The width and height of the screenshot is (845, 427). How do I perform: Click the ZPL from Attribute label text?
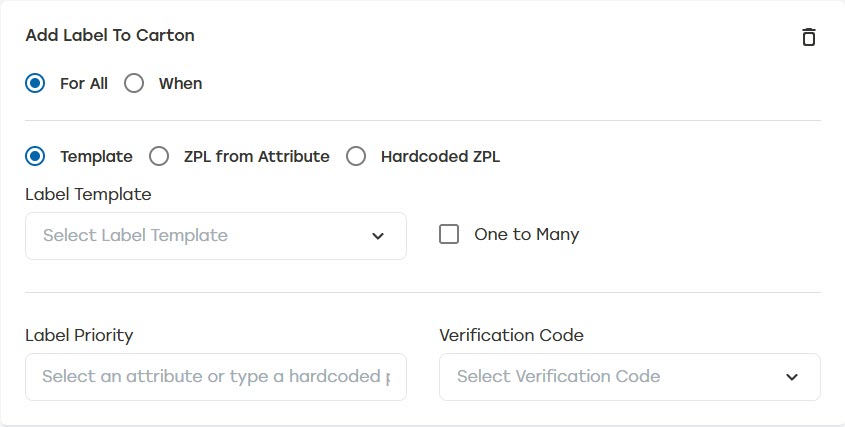tap(256, 156)
